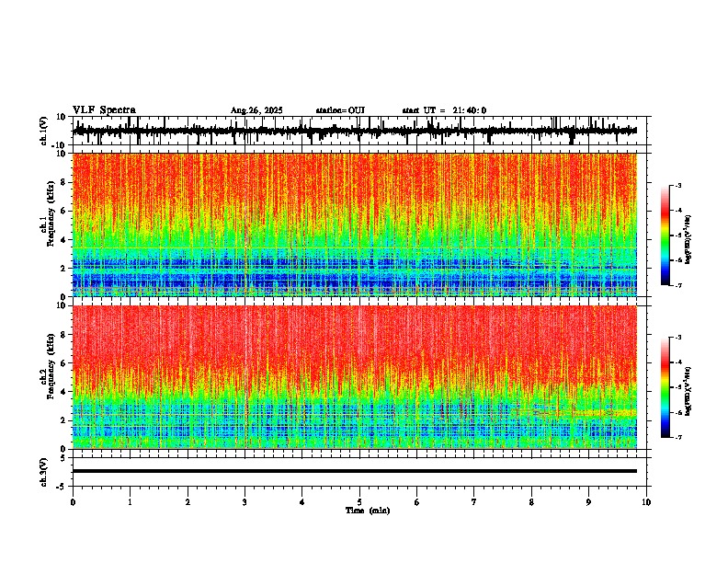Click the ch.3 flat voltage trace
The image size is (728, 563).
coord(355,471)
